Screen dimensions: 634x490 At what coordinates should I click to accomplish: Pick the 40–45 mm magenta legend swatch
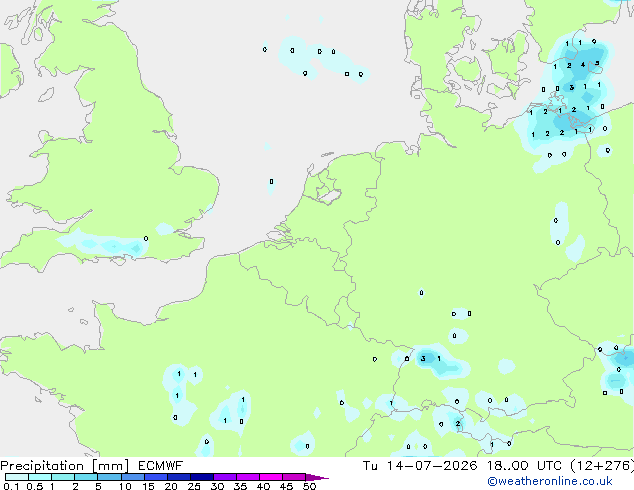coord(271,477)
